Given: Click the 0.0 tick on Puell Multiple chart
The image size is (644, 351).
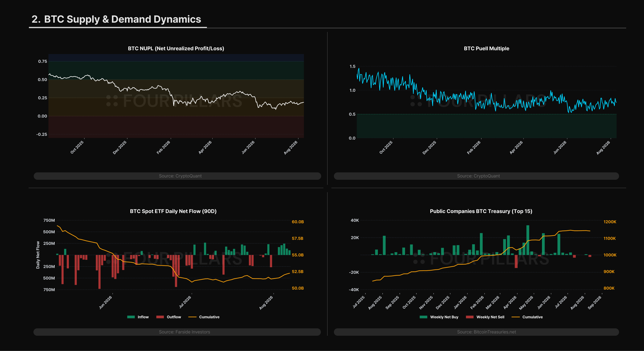Looking at the screenshot, I should tap(352, 138).
